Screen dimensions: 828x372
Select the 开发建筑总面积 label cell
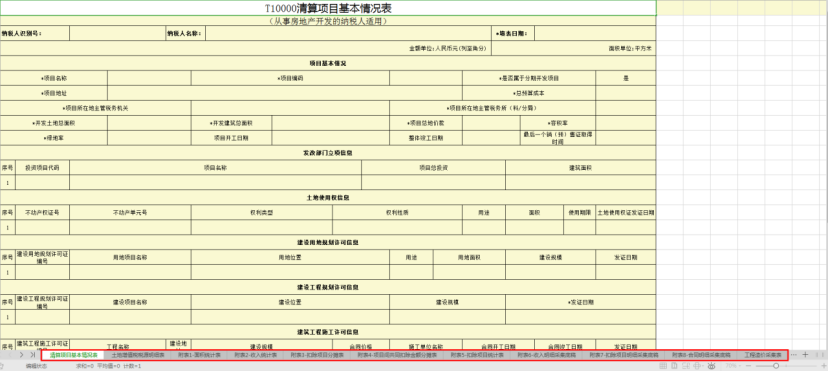[x=232, y=123]
